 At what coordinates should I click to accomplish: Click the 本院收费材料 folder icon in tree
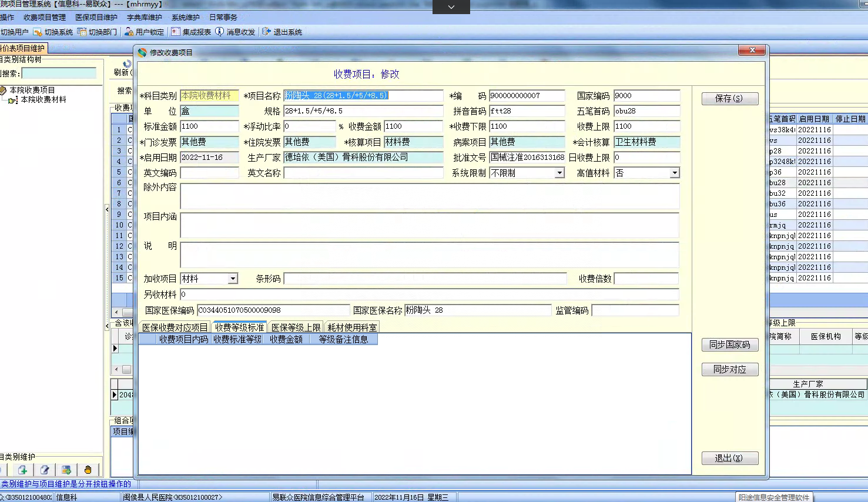tap(14, 100)
